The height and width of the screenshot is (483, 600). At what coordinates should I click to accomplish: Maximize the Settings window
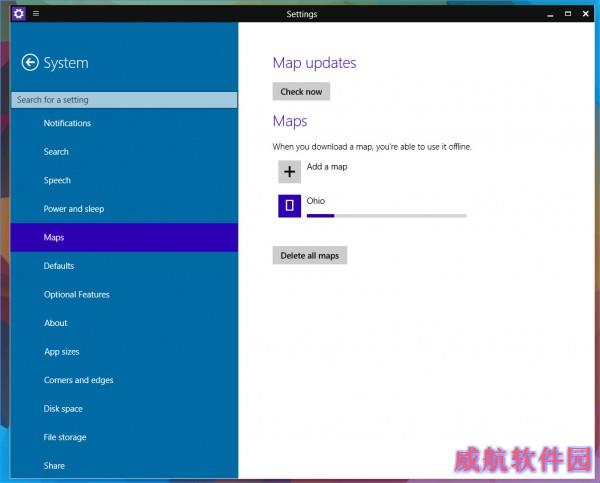pos(568,14)
